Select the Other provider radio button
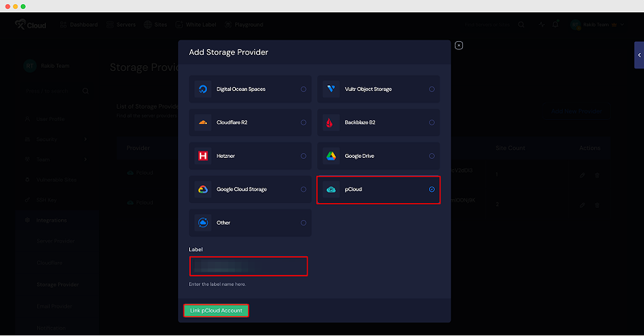The width and height of the screenshot is (644, 336). (303, 222)
